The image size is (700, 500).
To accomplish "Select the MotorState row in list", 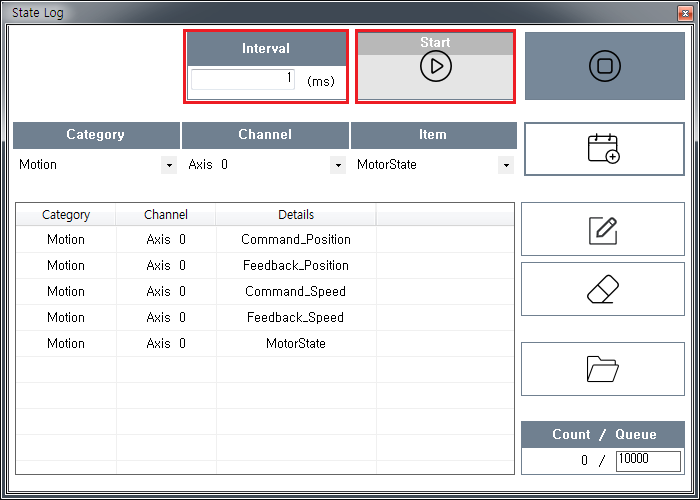I will pos(295,344).
